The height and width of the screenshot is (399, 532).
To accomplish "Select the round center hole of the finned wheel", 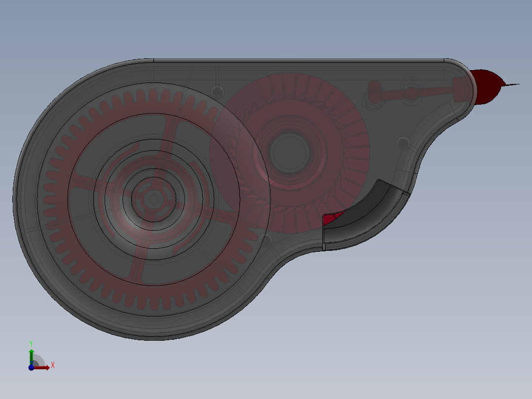I will click(290, 153).
